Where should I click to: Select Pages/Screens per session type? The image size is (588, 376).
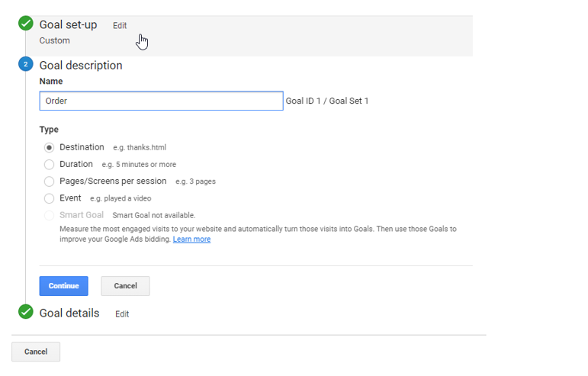click(x=50, y=182)
